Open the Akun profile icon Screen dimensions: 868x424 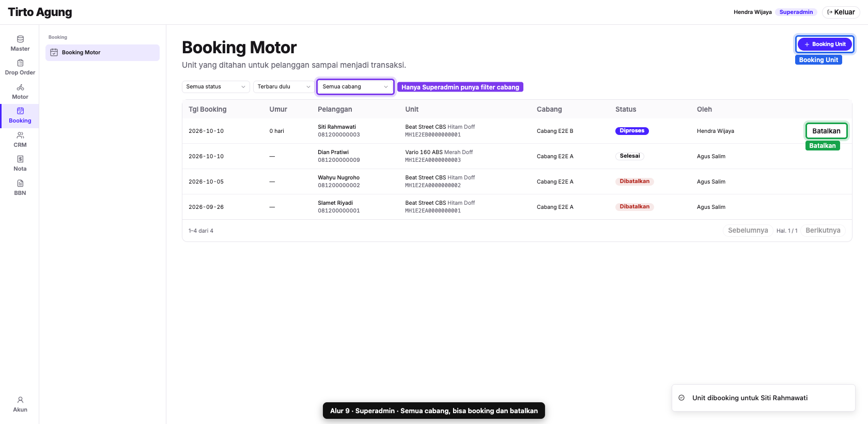click(20, 400)
